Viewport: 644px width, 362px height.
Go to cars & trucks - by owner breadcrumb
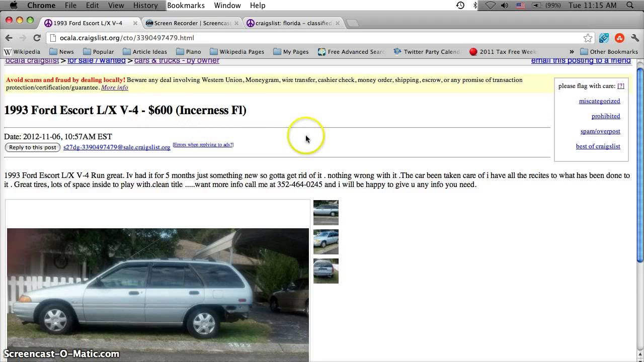pos(177,61)
